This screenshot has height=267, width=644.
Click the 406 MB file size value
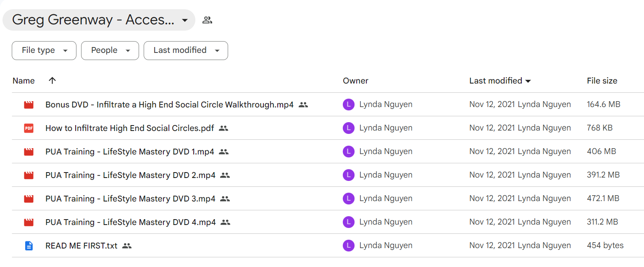[x=602, y=152]
